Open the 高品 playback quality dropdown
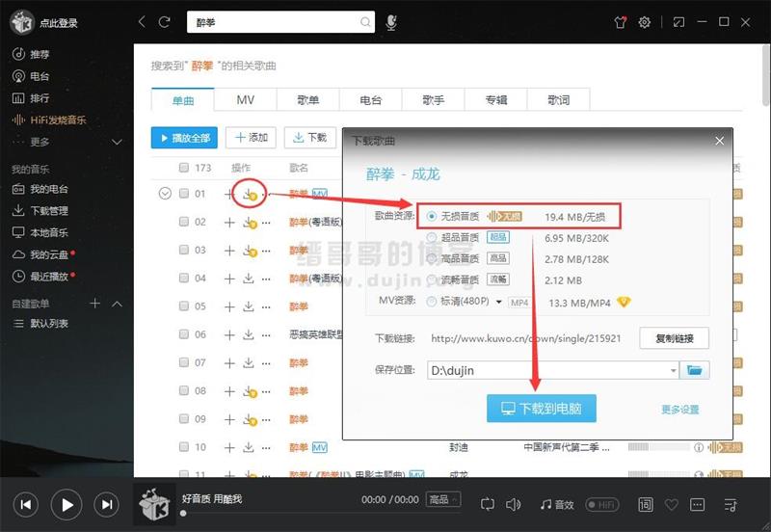The image size is (771, 532). pos(443,500)
